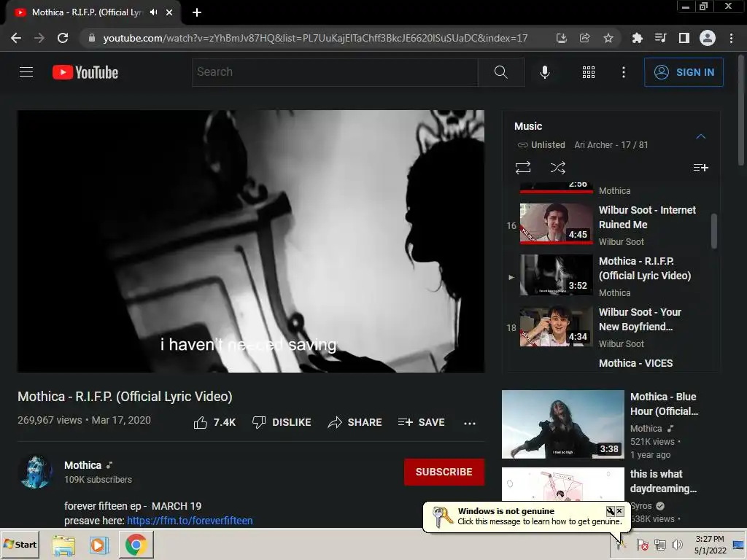Open Chrome extensions puzzle icon

point(637,38)
